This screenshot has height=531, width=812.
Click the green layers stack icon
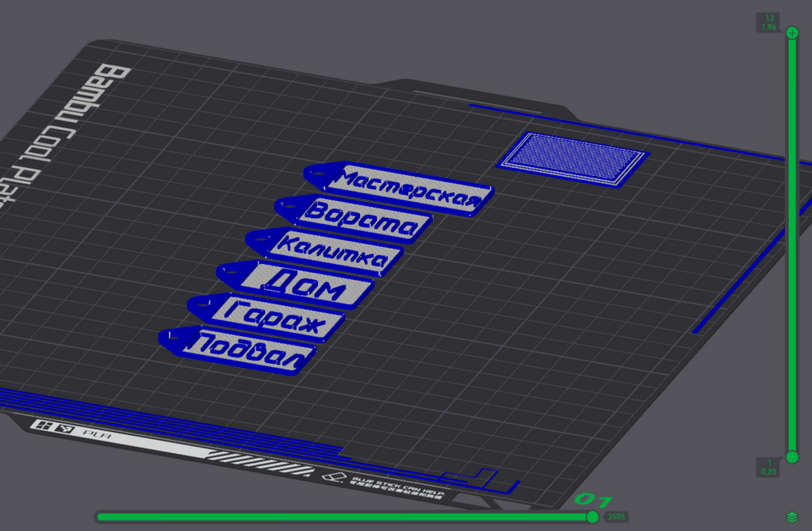point(792,517)
